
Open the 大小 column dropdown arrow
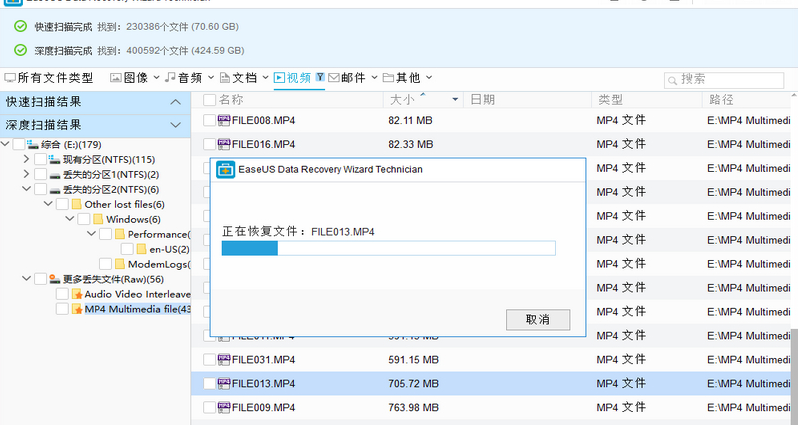(x=455, y=100)
